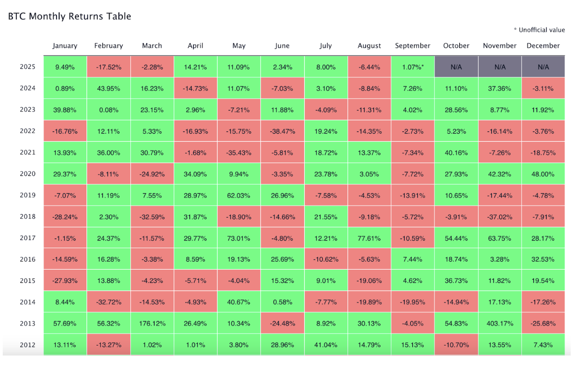This screenshot has width=588, height=372.
Task: Select the June column header
Action: pyautogui.click(x=282, y=45)
